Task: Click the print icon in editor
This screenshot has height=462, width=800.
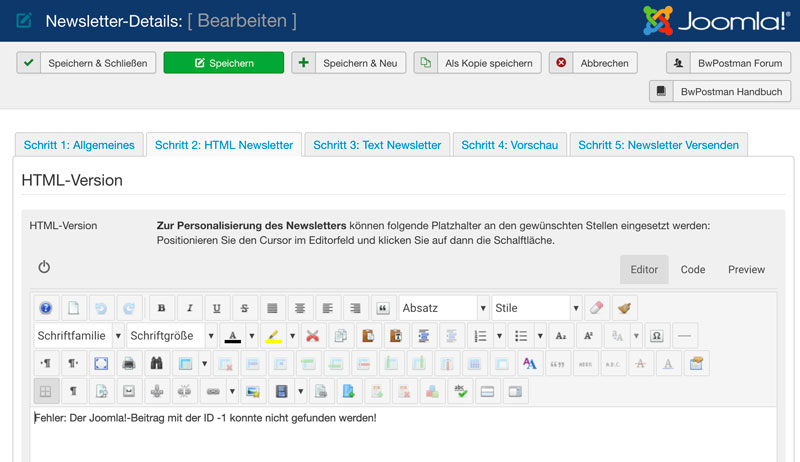Action: pyautogui.click(x=129, y=363)
